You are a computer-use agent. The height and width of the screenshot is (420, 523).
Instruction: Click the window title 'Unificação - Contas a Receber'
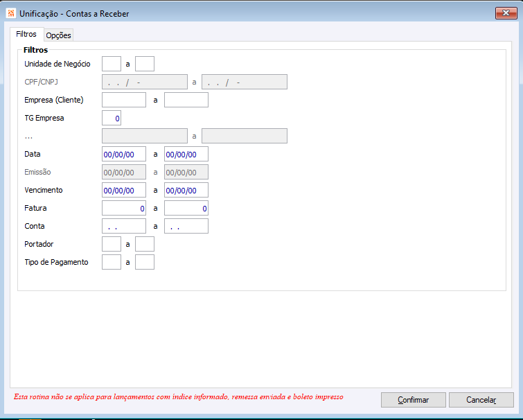[x=74, y=14]
